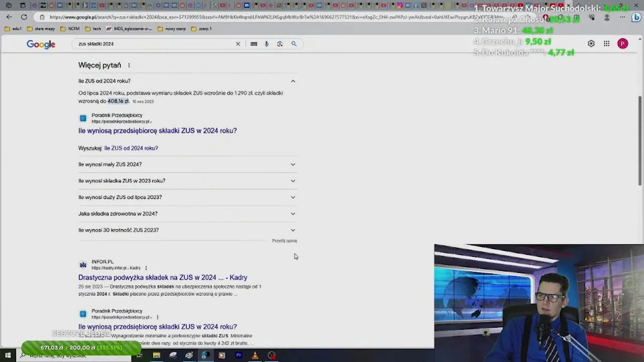
Task: Open Windows Start menu
Action: [8, 355]
